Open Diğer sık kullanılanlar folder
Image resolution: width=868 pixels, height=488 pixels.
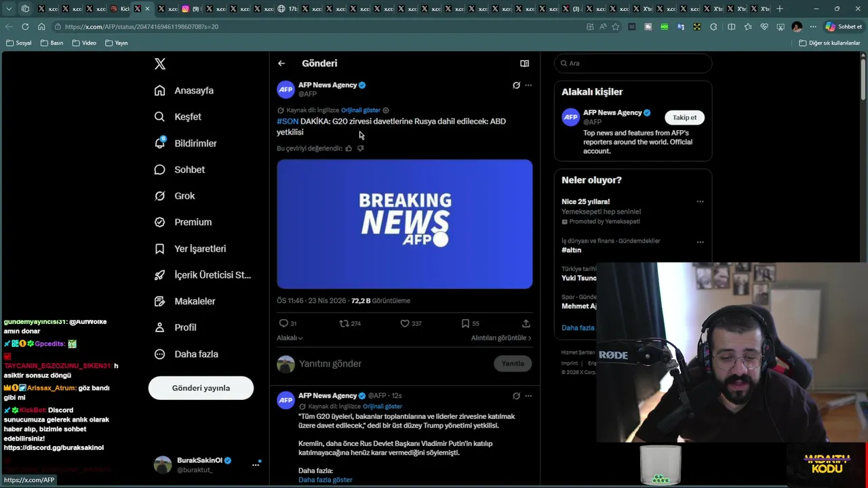click(x=829, y=43)
